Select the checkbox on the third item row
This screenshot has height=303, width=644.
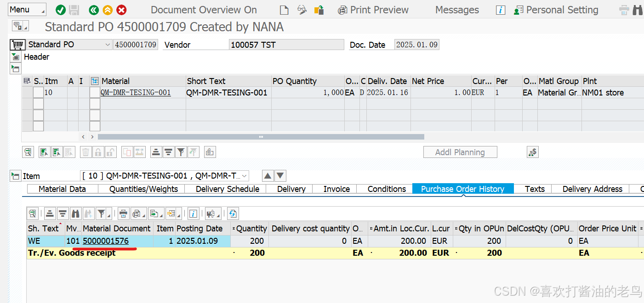pyautogui.click(x=38, y=114)
